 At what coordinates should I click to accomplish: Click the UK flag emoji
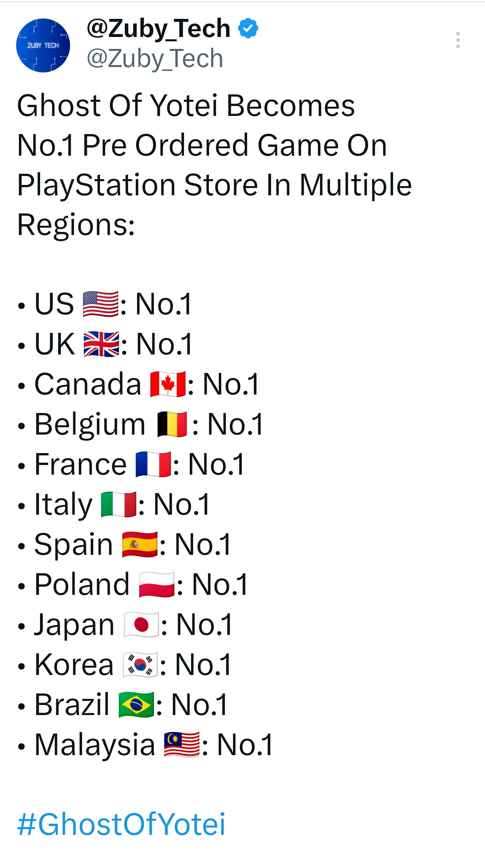pos(101,344)
